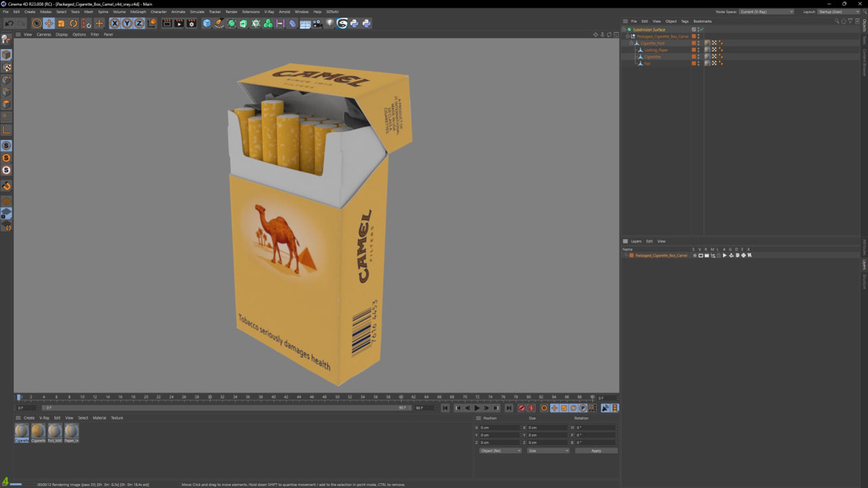
Task: Toggle Parameter keyframe recording (P) button
Action: tap(583, 408)
